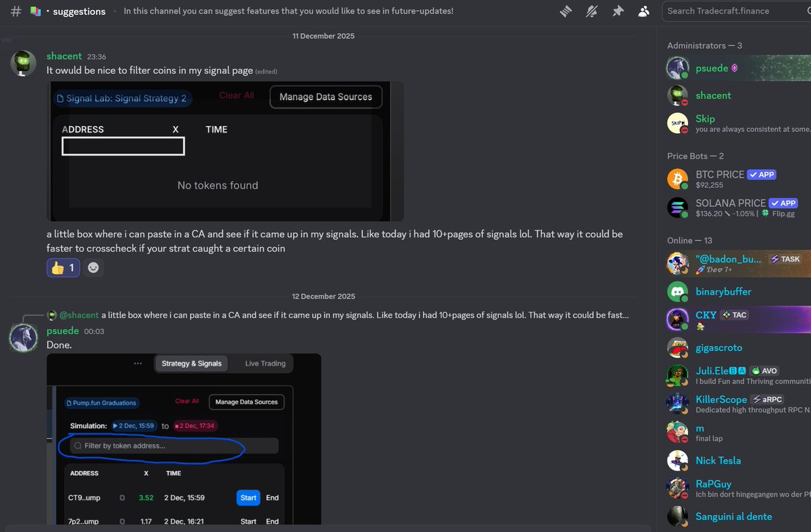The image size is (811, 532).
Task: Click the shacent username above the first message
Action: click(64, 56)
